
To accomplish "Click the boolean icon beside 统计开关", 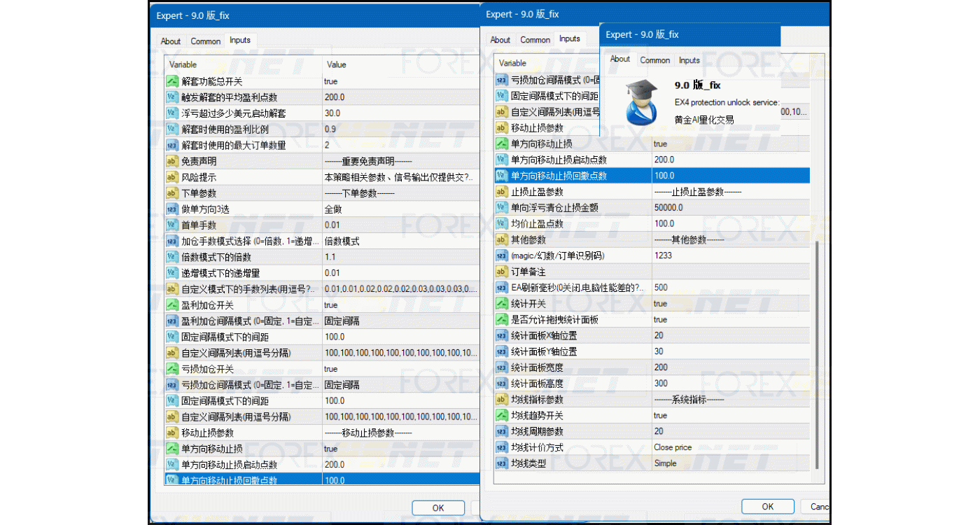I will pyautogui.click(x=501, y=304).
